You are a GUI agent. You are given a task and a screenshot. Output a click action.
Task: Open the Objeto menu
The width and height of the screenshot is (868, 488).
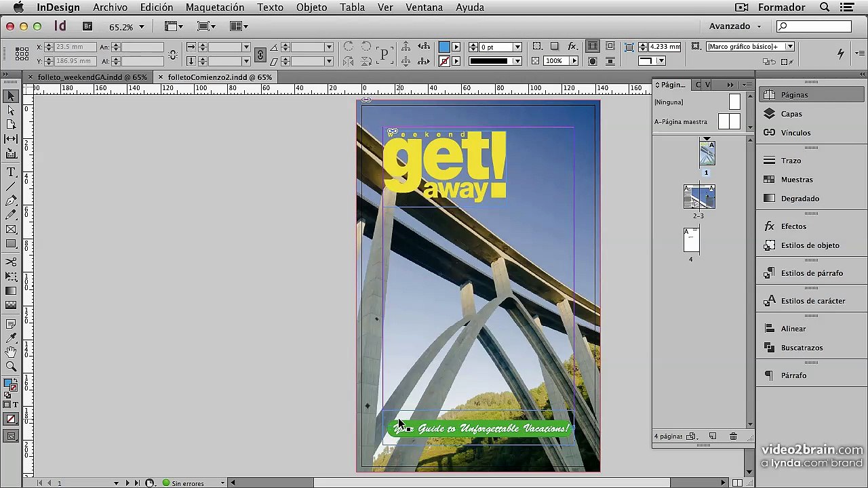(311, 7)
